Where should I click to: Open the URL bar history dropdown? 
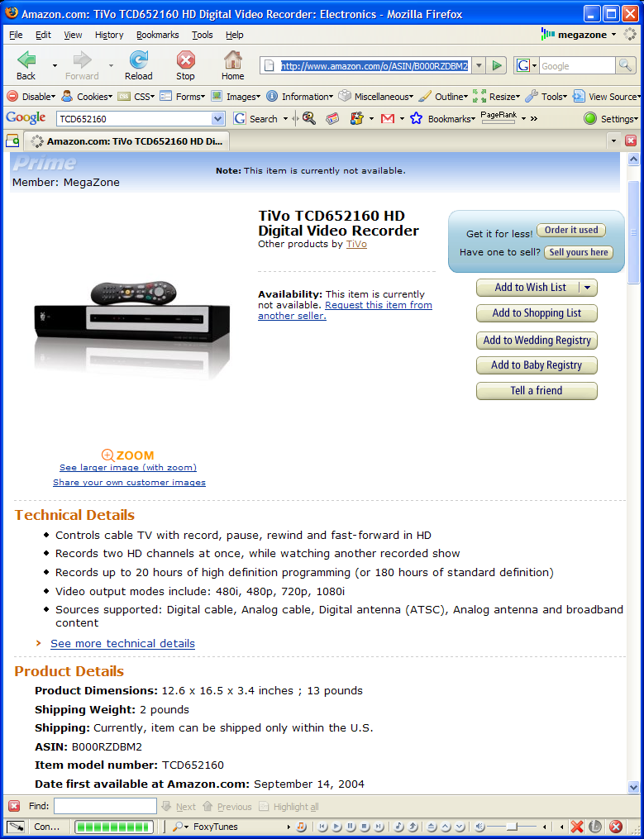[x=479, y=66]
